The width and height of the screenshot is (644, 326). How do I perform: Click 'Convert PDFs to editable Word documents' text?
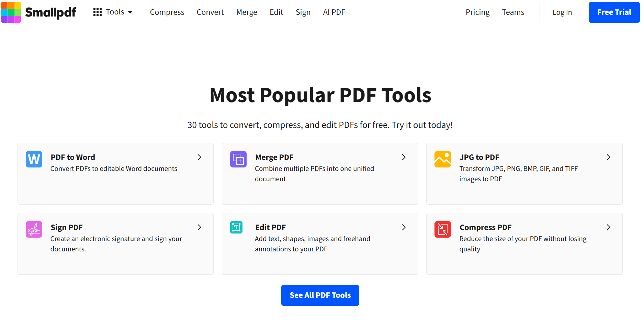[x=114, y=169]
